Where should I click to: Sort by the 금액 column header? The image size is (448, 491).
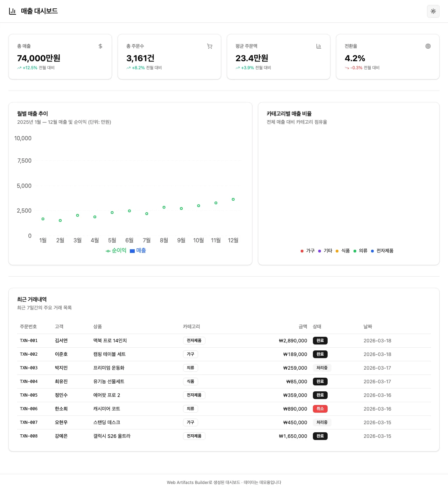(303, 327)
